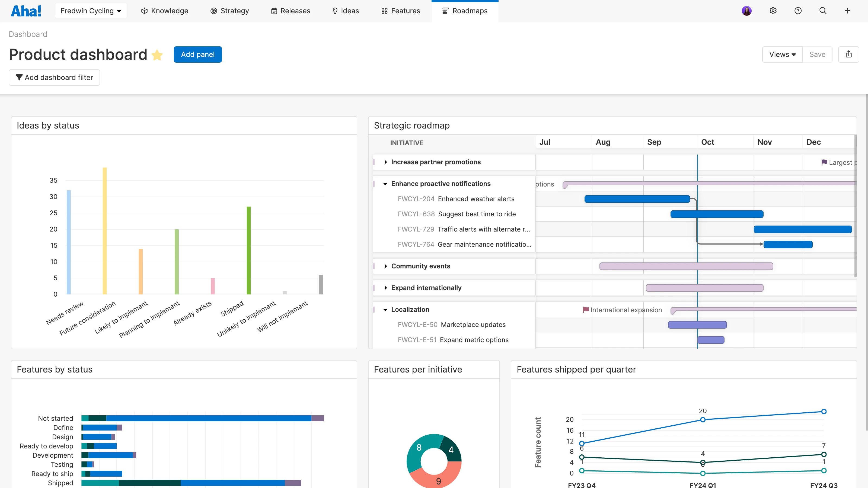This screenshot has width=868, height=488.
Task: Click the Aha! logo icon
Action: [26, 11]
